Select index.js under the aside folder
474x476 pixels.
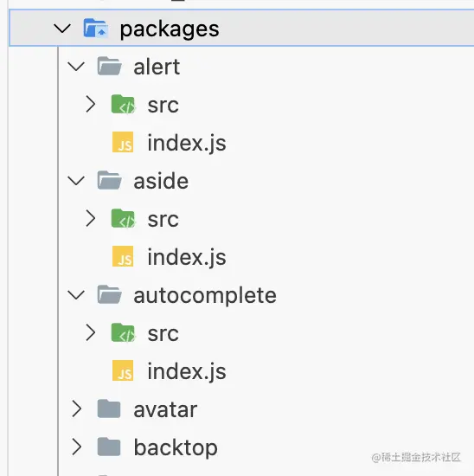[x=187, y=257]
